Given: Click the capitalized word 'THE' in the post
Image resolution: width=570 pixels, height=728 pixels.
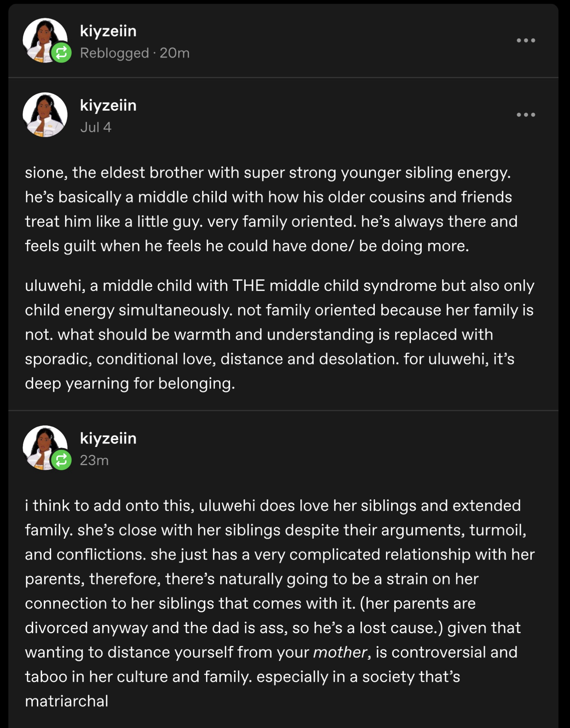Looking at the screenshot, I should pyautogui.click(x=248, y=286).
